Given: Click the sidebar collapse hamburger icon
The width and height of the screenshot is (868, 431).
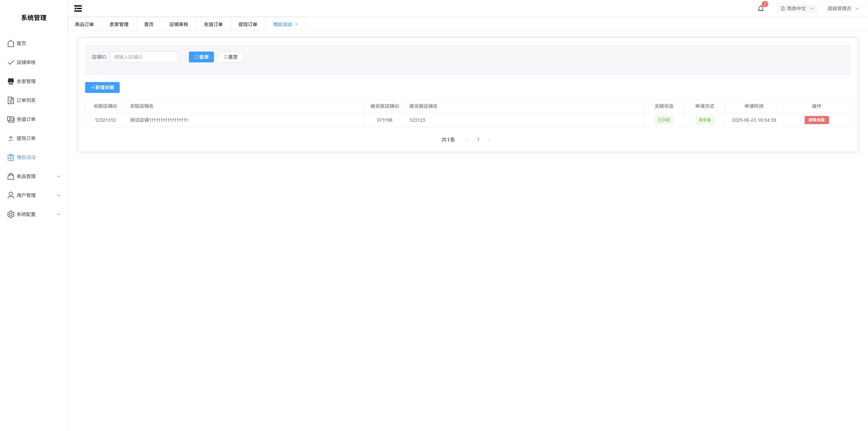Looking at the screenshot, I should [x=78, y=8].
